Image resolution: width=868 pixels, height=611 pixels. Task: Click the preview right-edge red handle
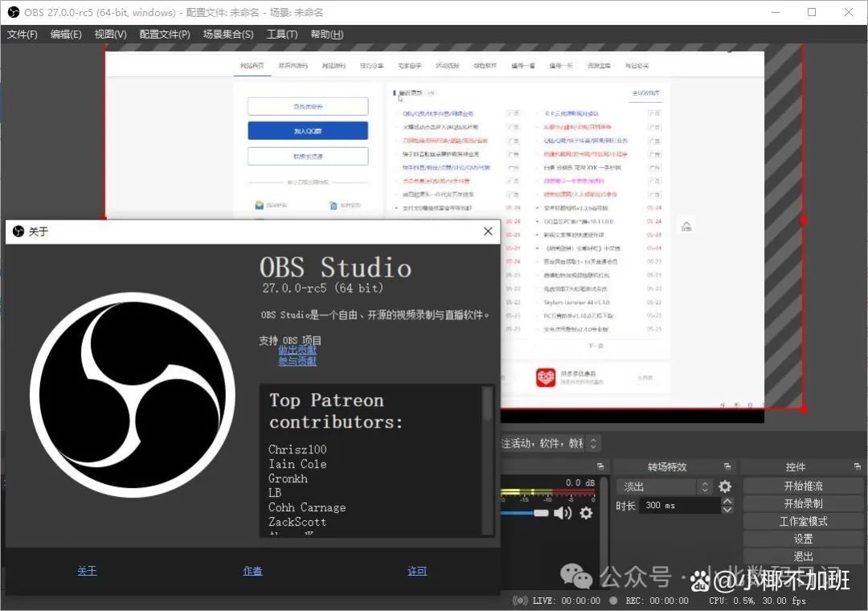click(x=804, y=220)
